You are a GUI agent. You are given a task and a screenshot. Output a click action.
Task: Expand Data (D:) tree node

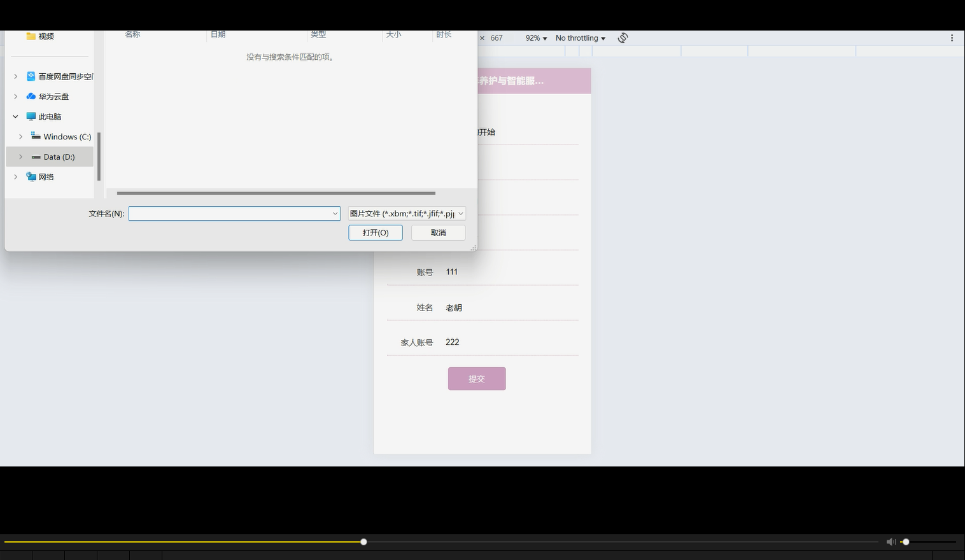pos(21,157)
